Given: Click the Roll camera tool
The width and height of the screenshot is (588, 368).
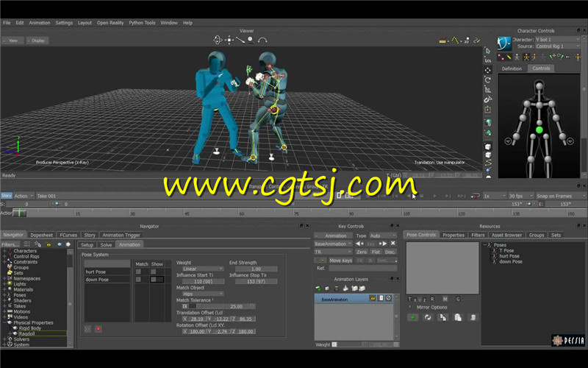Looking at the screenshot, I should [x=262, y=40].
